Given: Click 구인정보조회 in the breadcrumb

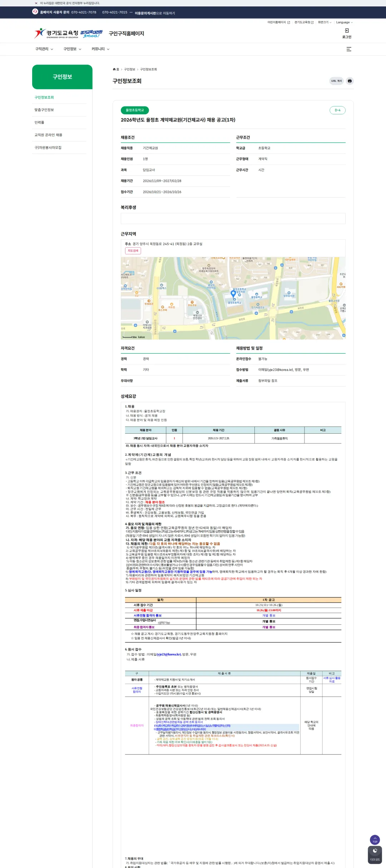Looking at the screenshot, I should (x=148, y=69).
